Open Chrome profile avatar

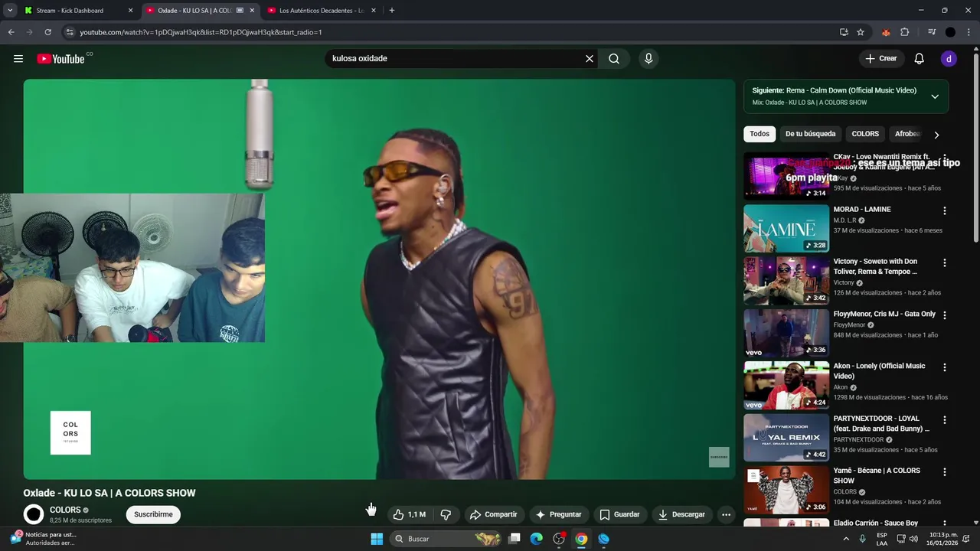[950, 32]
